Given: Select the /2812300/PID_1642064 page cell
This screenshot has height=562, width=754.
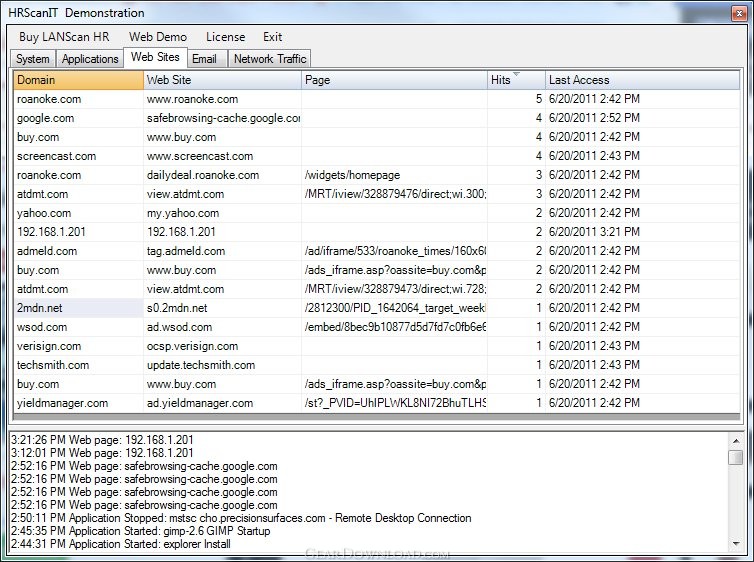Looking at the screenshot, I should click(394, 308).
